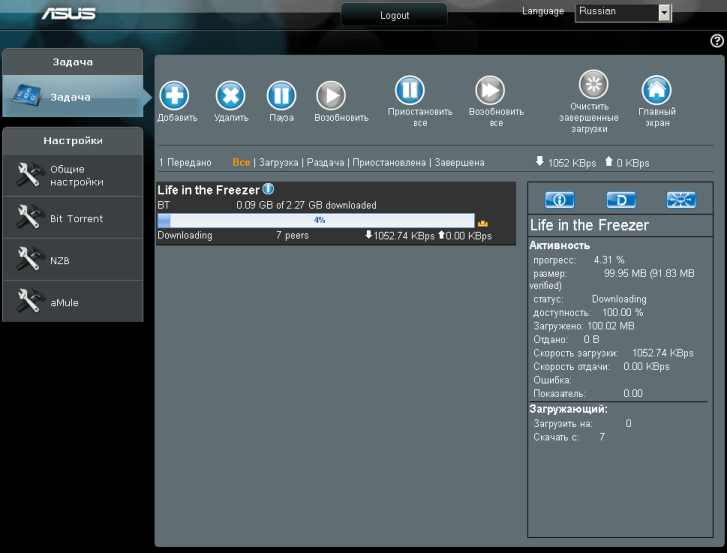The width and height of the screenshot is (727, 553).
Task: Open Bit Torrent settings tools icon
Action: (28, 217)
